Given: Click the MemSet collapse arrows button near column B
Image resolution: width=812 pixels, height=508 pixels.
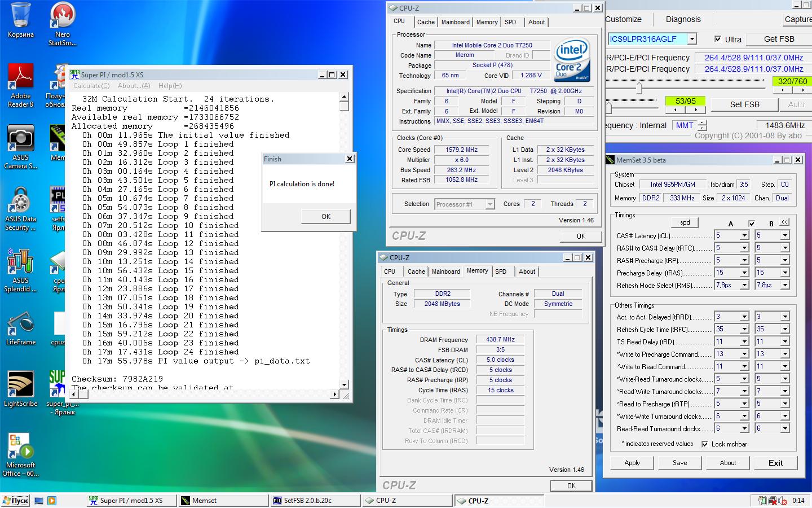Looking at the screenshot, I should (x=784, y=222).
